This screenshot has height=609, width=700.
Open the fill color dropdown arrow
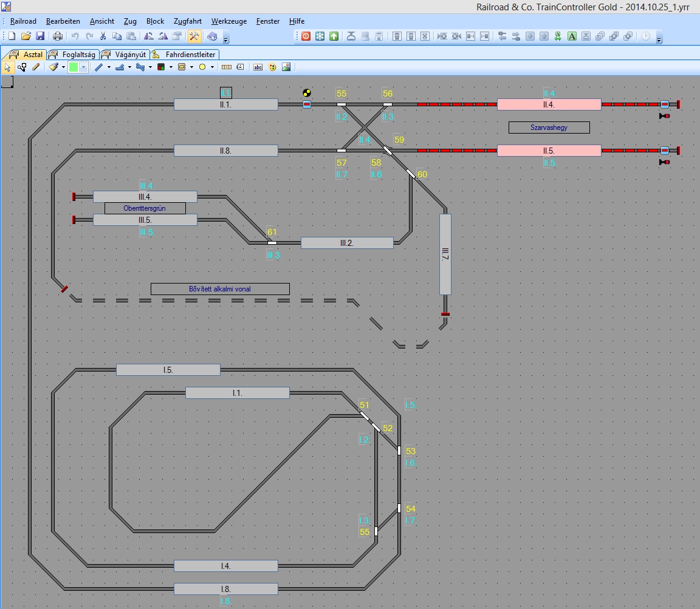84,67
